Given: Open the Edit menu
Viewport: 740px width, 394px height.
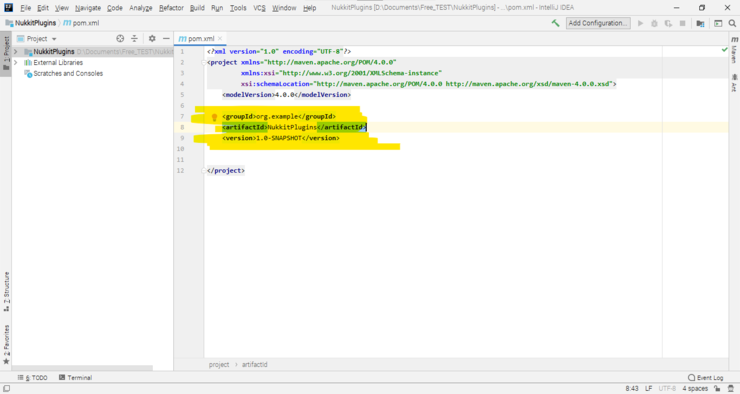Looking at the screenshot, I should [43, 8].
